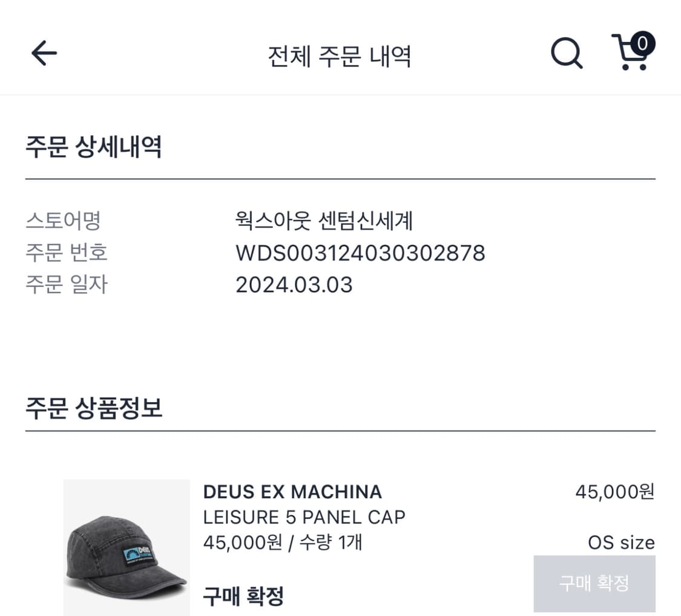The image size is (681, 616).
Task: Click the zero badge on the cart
Action: (x=644, y=42)
